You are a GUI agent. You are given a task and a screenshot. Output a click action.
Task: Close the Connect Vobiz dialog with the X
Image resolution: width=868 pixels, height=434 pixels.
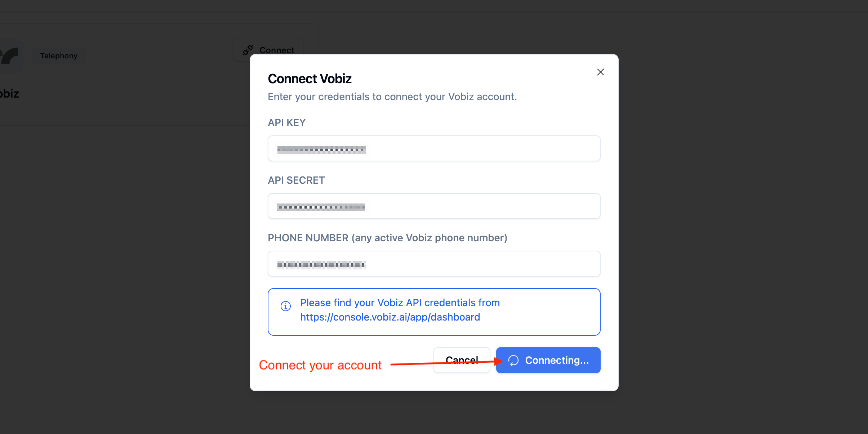click(x=600, y=72)
